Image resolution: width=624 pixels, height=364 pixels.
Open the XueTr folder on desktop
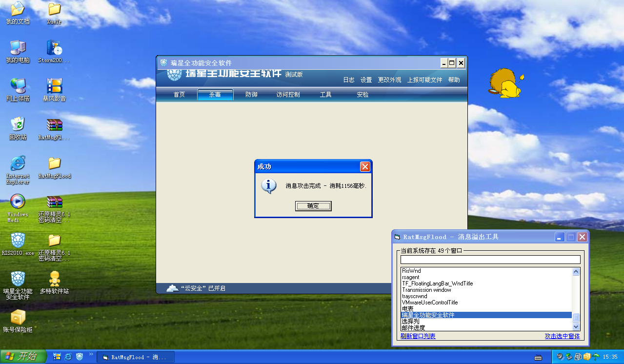point(54,13)
